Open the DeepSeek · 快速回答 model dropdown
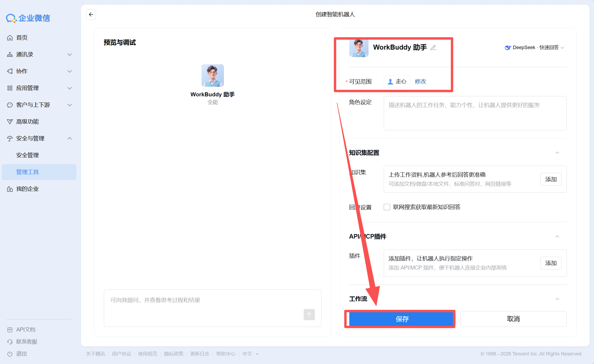This screenshot has width=594, height=364. [x=534, y=48]
